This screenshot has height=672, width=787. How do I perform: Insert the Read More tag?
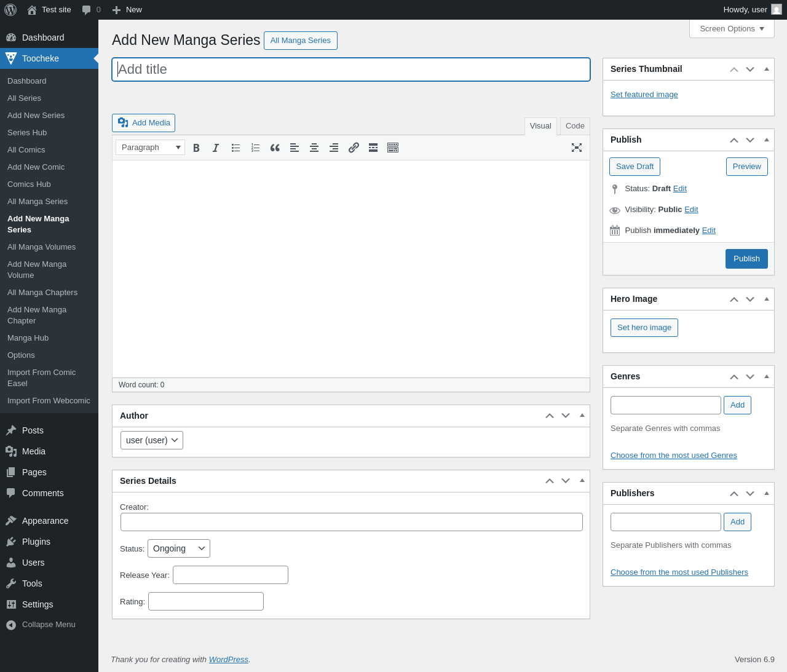373,148
